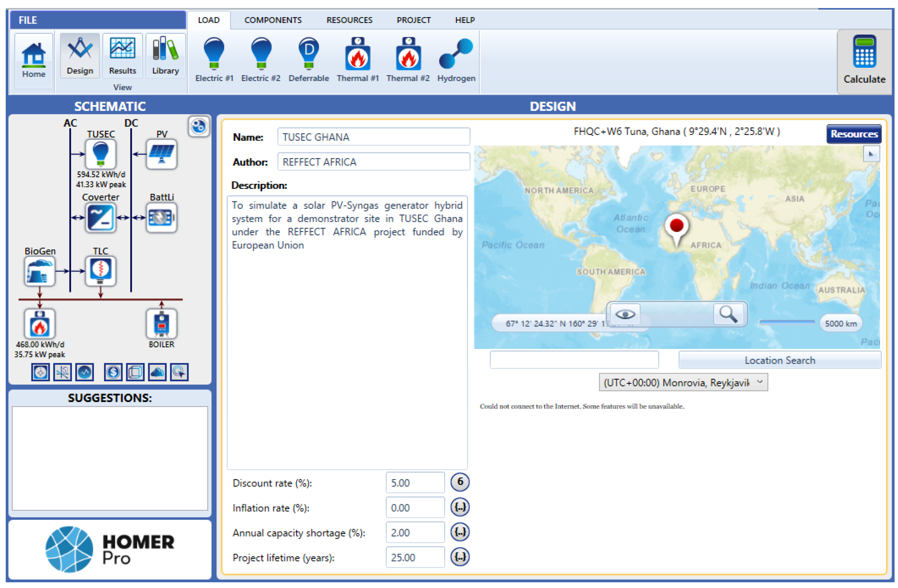This screenshot has height=588, width=898.
Task: Select the LOAD ribbon tab
Action: [209, 20]
